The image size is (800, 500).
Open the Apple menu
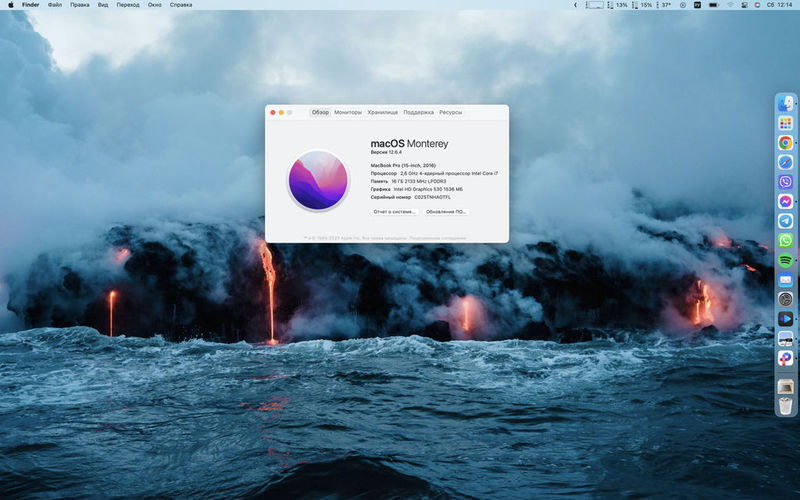11,5
